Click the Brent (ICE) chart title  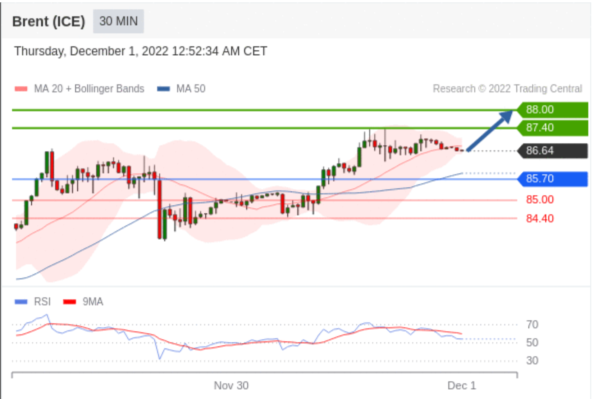[x=48, y=22]
